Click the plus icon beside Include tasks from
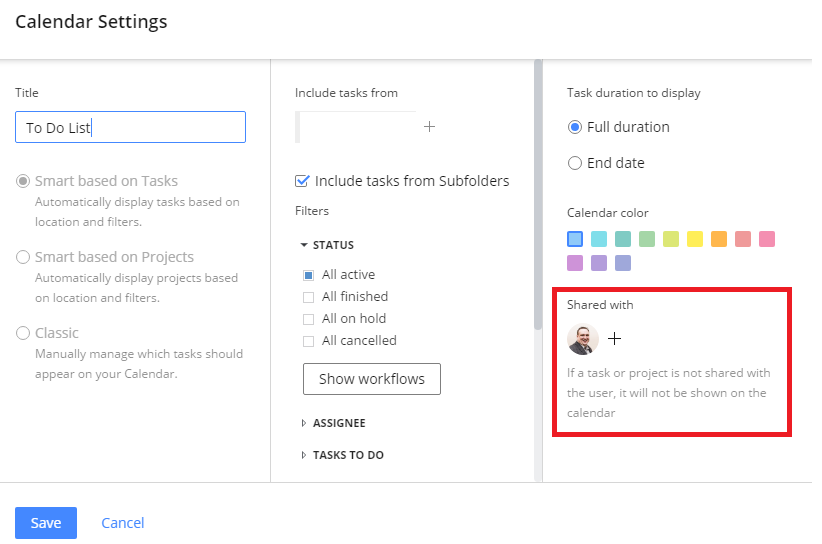This screenshot has height=544, width=822. pyautogui.click(x=429, y=127)
